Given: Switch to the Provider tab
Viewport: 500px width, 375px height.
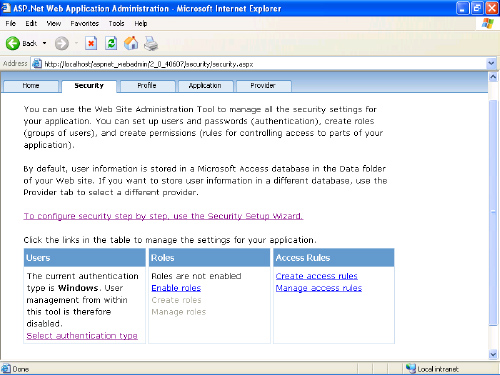Looking at the screenshot, I should pyautogui.click(x=263, y=86).
